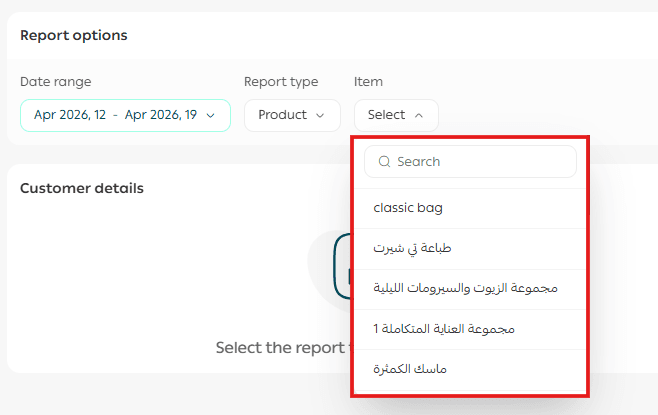Open the Date range picker
The height and width of the screenshot is (415, 658).
[125, 115]
